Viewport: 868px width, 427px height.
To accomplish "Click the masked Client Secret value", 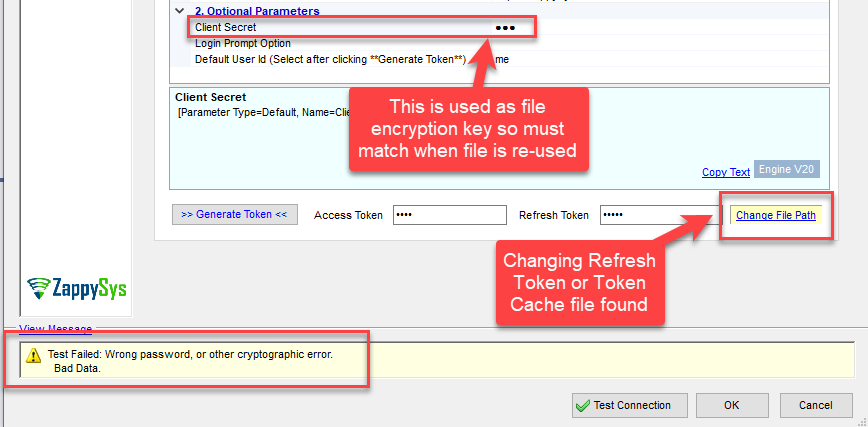I will pyautogui.click(x=505, y=27).
